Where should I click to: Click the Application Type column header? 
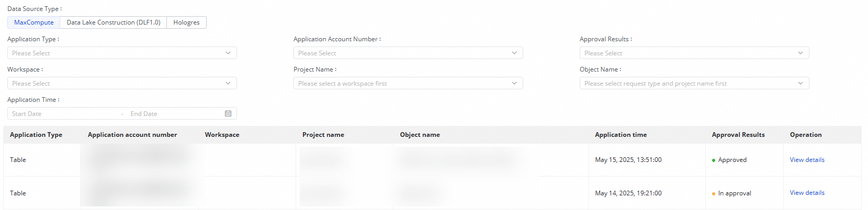click(x=36, y=135)
